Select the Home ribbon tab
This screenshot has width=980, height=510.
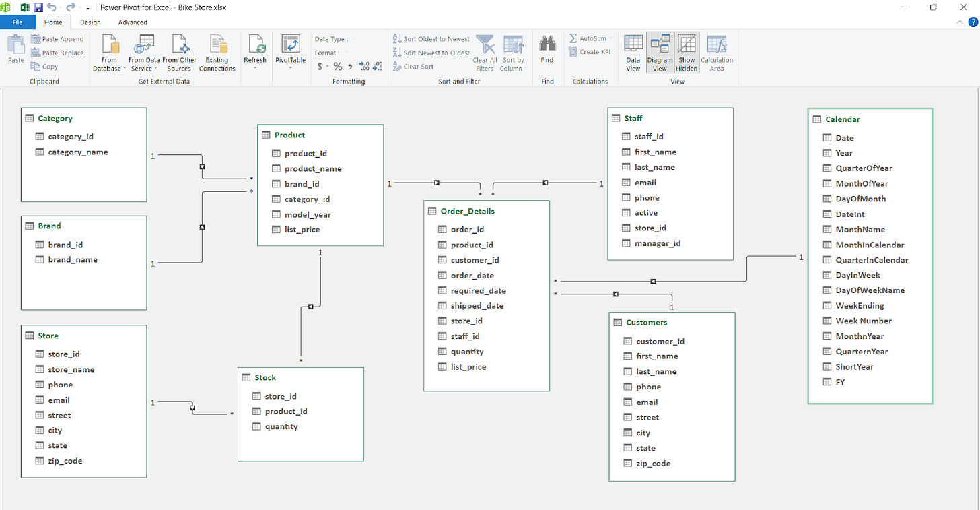pos(53,22)
